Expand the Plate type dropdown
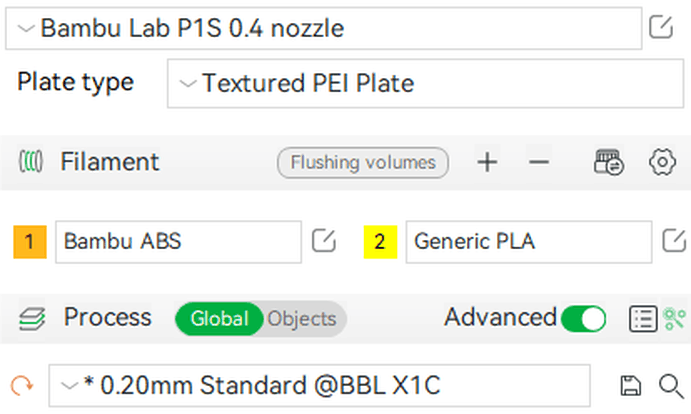This screenshot has width=691, height=414. (x=425, y=83)
